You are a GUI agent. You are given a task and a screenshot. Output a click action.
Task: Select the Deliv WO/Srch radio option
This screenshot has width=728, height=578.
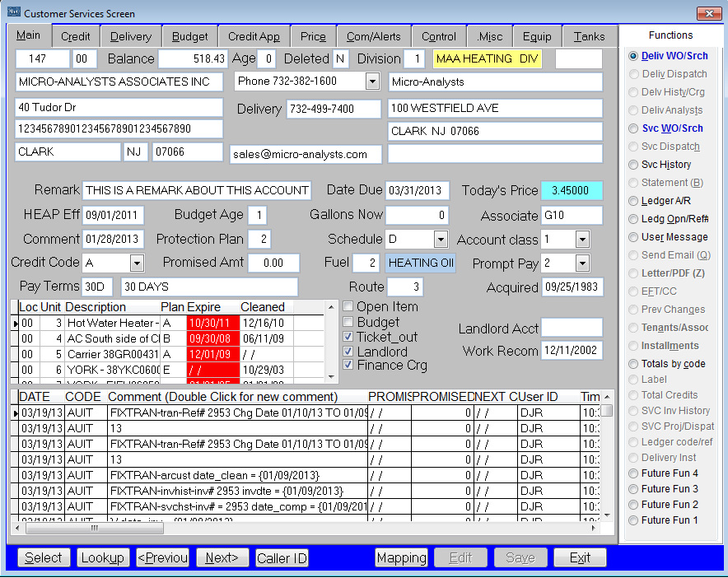point(633,56)
